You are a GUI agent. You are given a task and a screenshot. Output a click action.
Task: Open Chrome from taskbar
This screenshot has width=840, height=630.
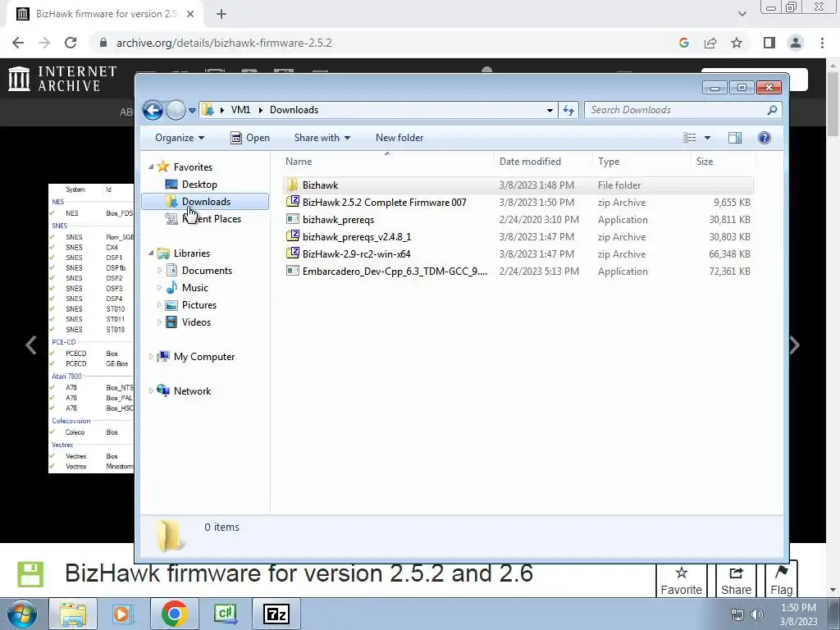point(174,614)
